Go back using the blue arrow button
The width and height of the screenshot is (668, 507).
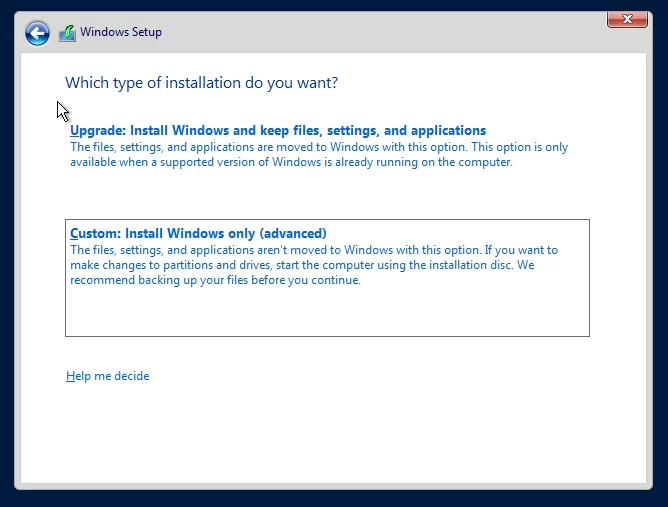(x=37, y=33)
